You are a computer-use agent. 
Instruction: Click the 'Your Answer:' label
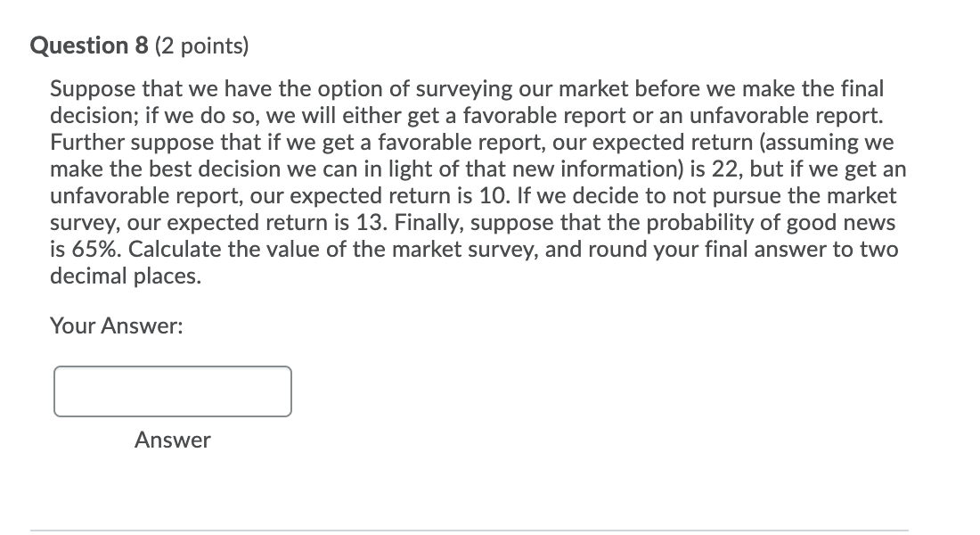117,326
